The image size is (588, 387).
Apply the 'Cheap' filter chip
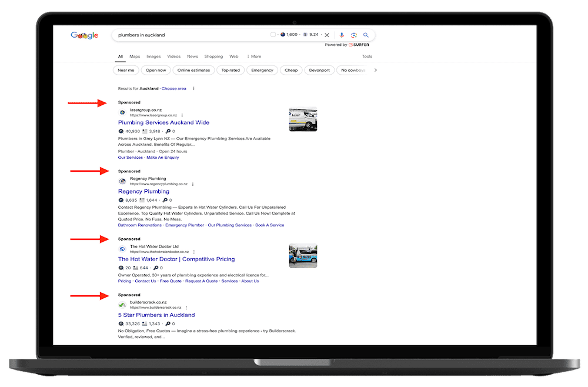tap(291, 70)
